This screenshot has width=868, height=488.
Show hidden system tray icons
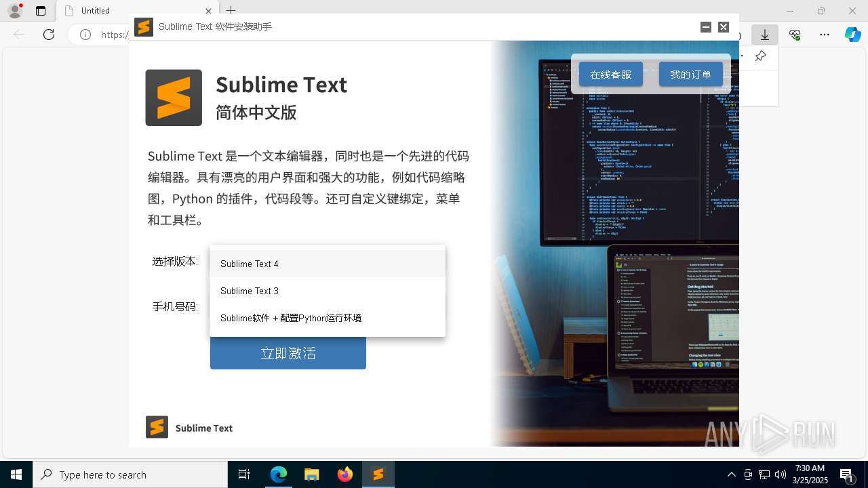click(731, 474)
